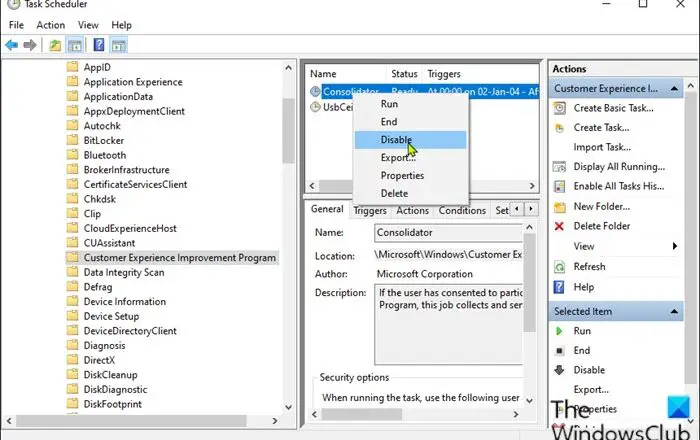Screen dimensions: 700x440
Task: Toggle the Show/Hide Console Tree icon
Action: click(x=75, y=45)
